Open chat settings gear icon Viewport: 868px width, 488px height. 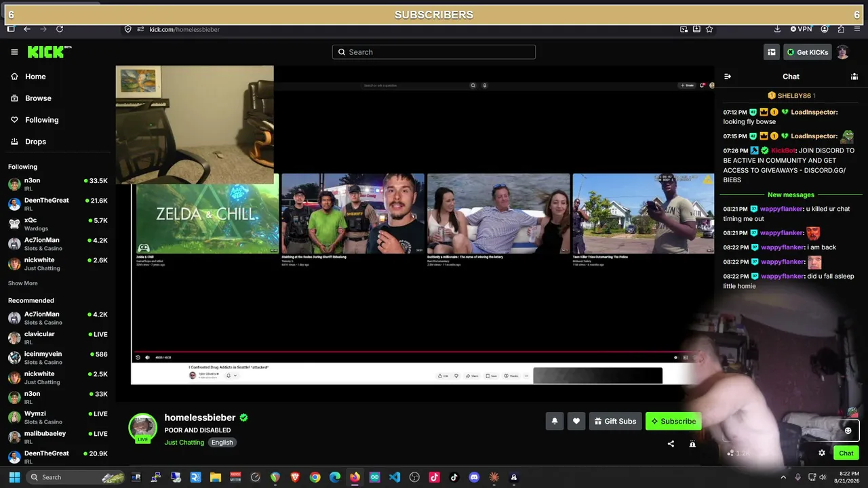tap(822, 453)
